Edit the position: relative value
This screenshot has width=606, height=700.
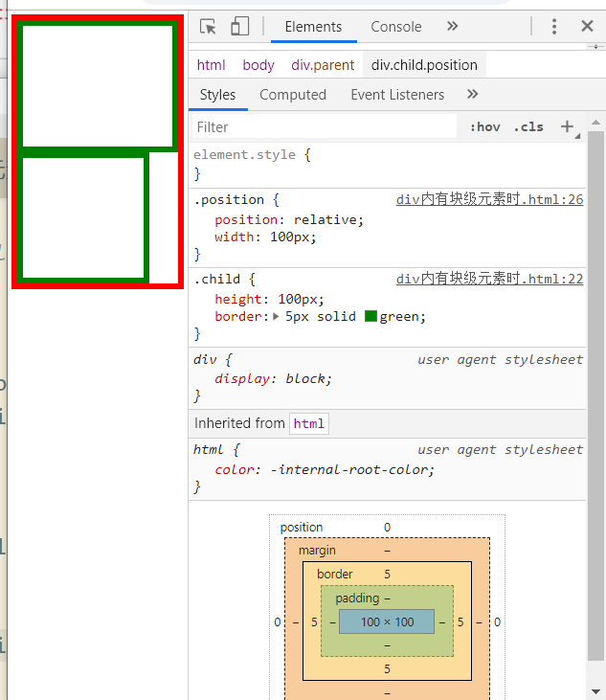coord(325,219)
